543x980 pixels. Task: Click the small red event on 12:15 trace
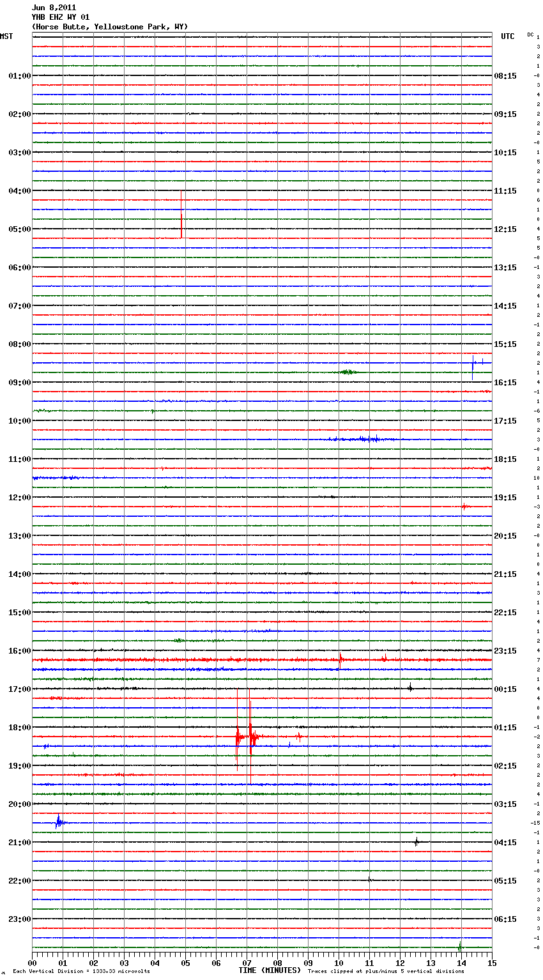[464, 507]
